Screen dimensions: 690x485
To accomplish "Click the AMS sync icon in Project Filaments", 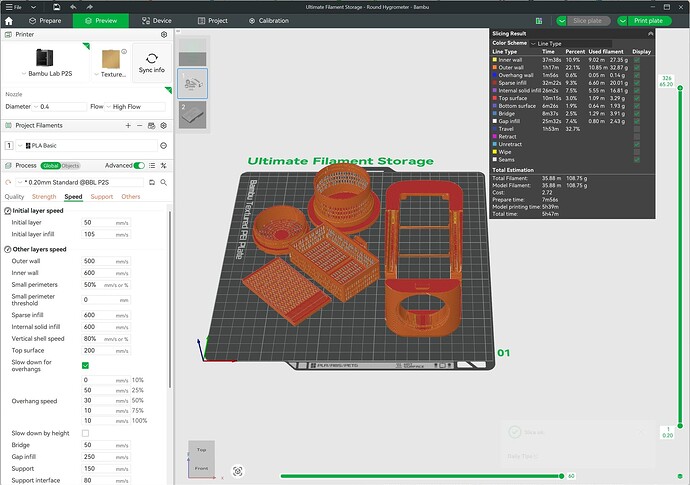I will (x=151, y=125).
